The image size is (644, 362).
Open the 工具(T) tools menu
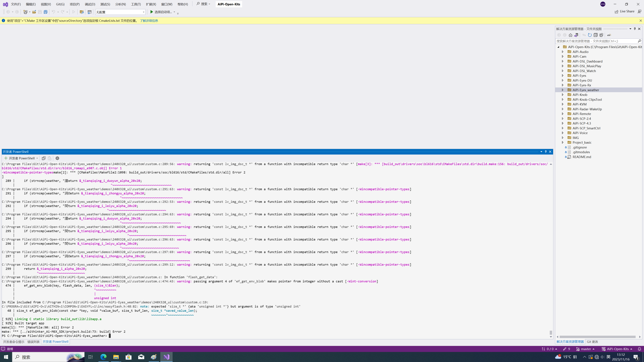click(136, 4)
